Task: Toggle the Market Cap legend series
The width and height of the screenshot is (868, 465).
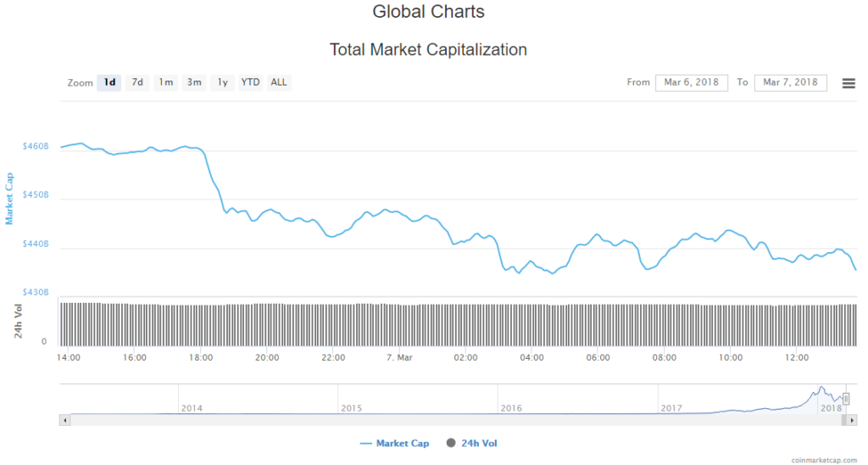Action: 394,443
